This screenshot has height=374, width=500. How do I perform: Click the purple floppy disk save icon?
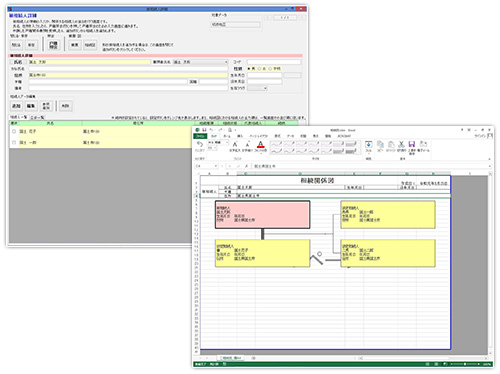click(x=412, y=144)
